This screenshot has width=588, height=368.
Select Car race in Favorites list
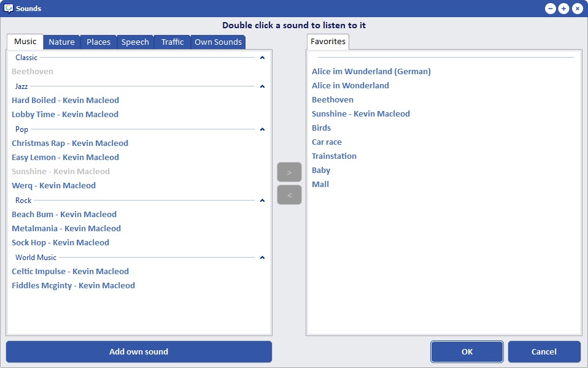coord(327,142)
